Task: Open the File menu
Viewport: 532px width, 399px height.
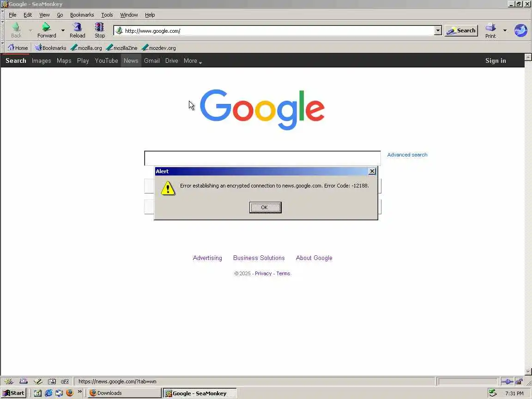Action: pyautogui.click(x=12, y=15)
